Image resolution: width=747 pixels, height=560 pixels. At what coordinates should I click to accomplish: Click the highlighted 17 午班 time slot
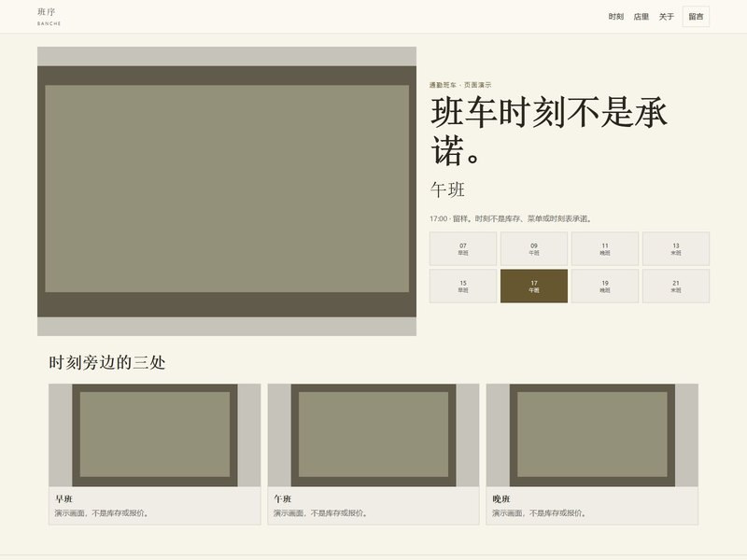tap(534, 287)
